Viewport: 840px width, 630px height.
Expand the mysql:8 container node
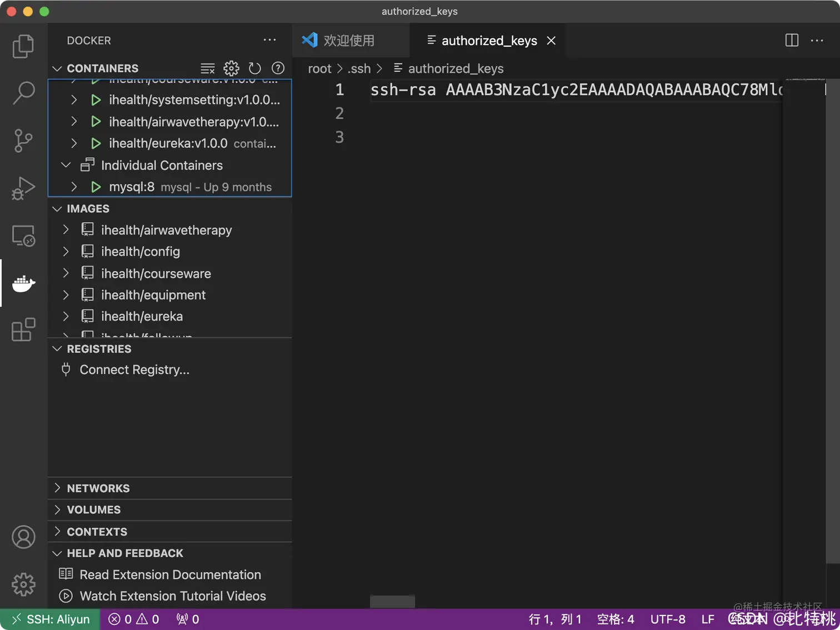74,187
